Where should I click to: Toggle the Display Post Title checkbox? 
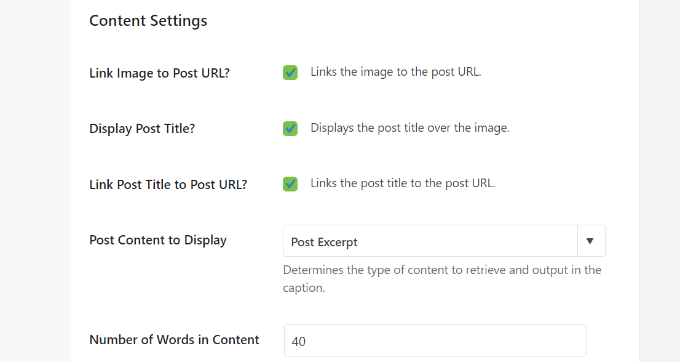pos(290,128)
